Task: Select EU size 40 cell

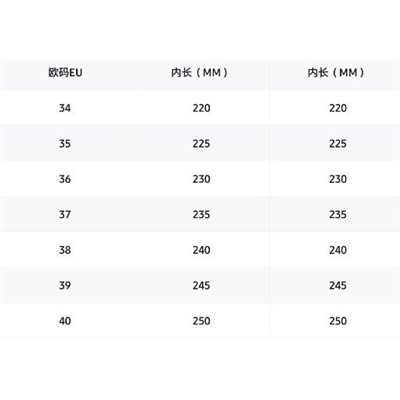Action: (x=65, y=321)
